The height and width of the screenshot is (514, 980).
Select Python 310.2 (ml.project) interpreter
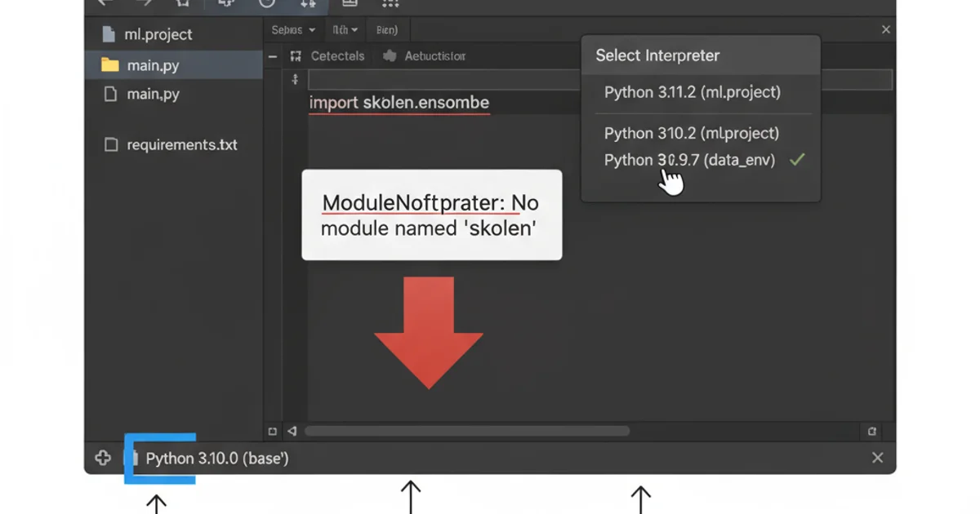(691, 133)
